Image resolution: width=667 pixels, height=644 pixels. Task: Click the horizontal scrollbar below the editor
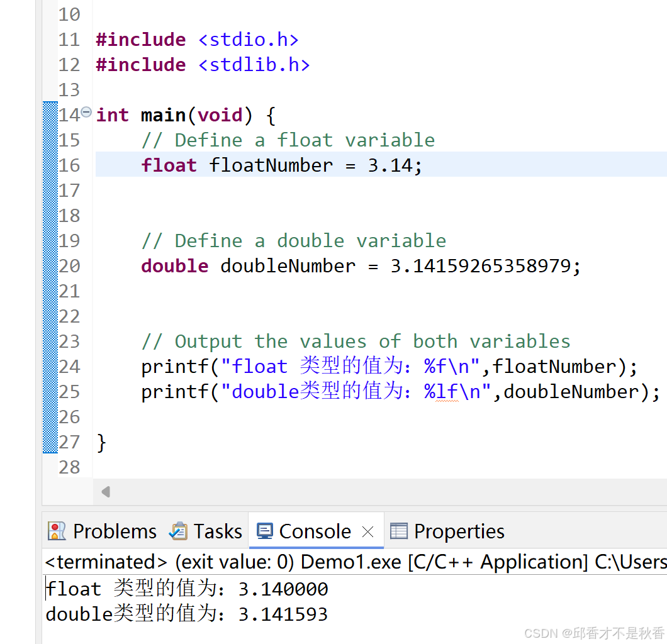coord(378,492)
